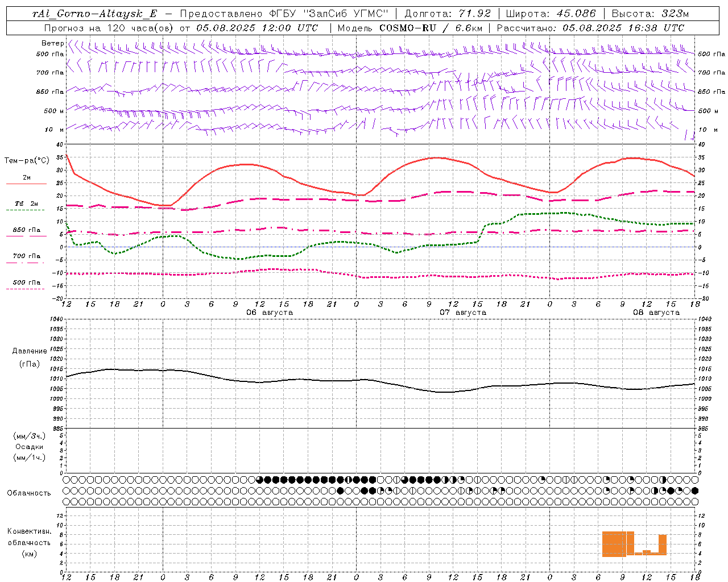Screen dimensions: 728x582
Task: Click the (мм/3ч.) precipitation unit label
Action: tap(30, 436)
